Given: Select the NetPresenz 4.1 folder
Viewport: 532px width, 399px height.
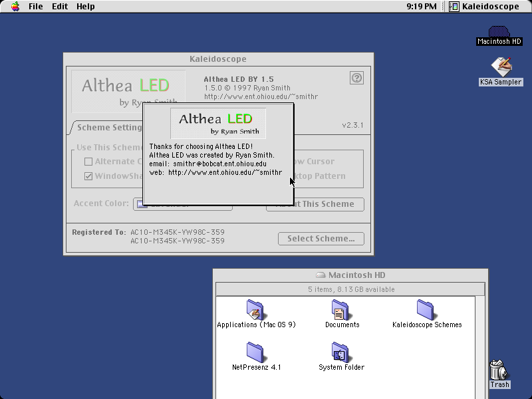Looking at the screenshot, I should click(256, 356).
